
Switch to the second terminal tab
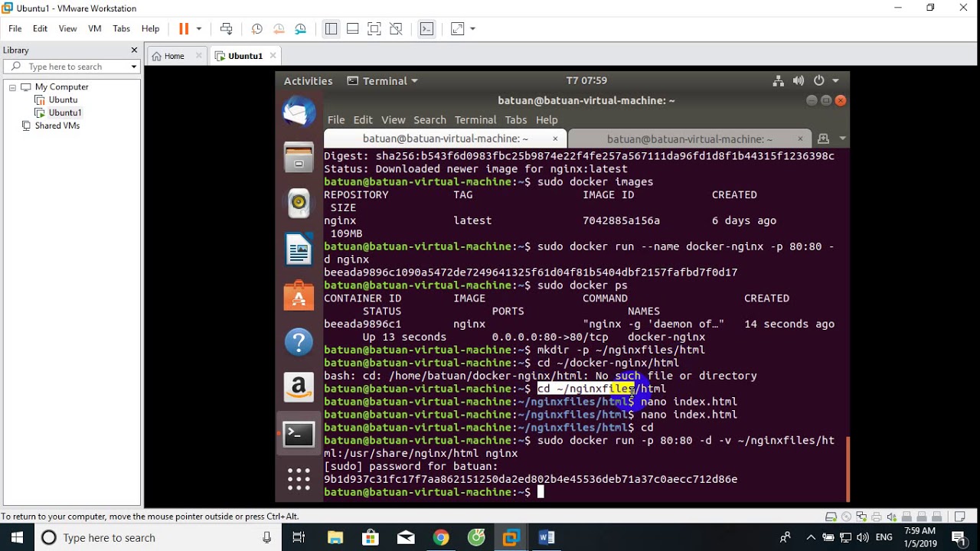pyautogui.click(x=689, y=139)
